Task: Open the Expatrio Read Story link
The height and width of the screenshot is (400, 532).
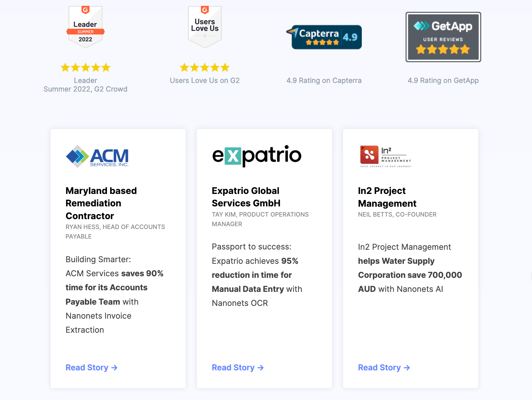Action: [233, 367]
